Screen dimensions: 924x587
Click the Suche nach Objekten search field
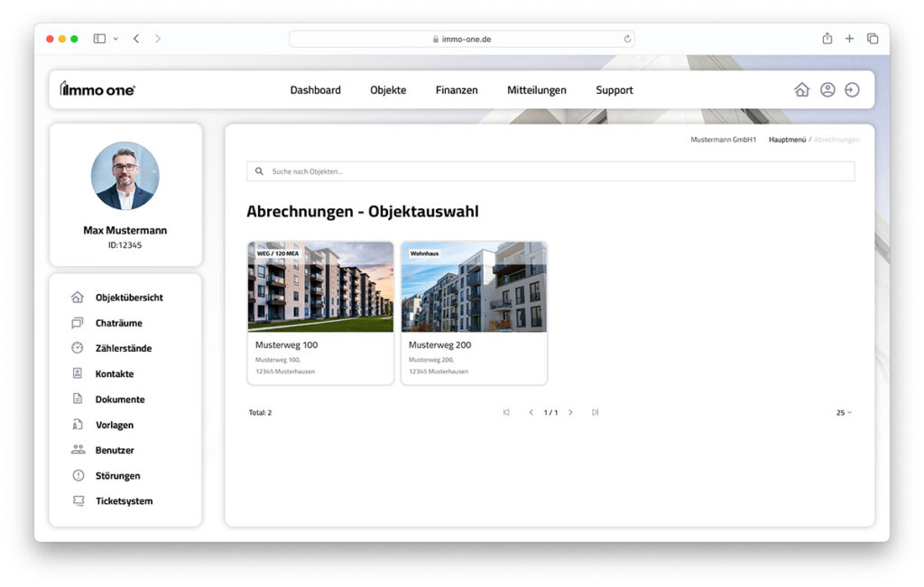click(x=550, y=171)
